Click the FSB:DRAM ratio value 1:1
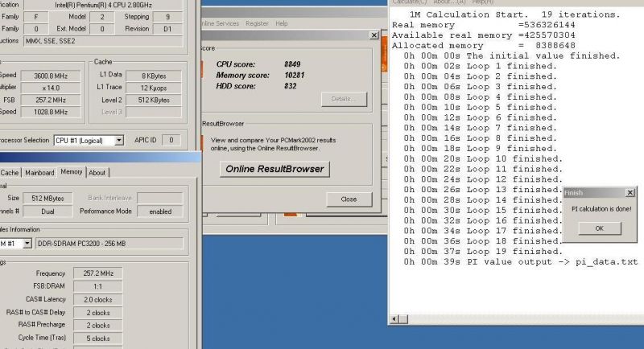This screenshot has width=644, height=349. 97,286
